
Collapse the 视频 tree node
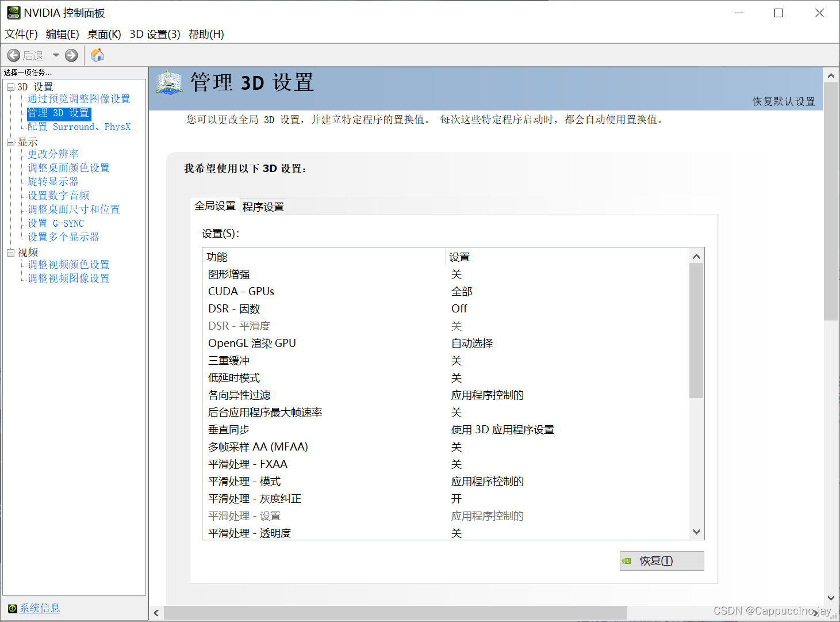tap(10, 253)
